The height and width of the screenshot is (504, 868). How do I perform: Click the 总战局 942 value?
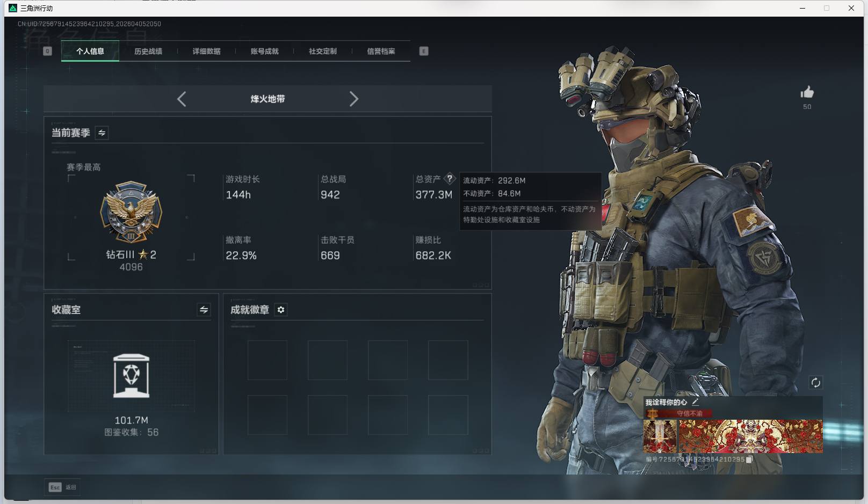pos(330,195)
